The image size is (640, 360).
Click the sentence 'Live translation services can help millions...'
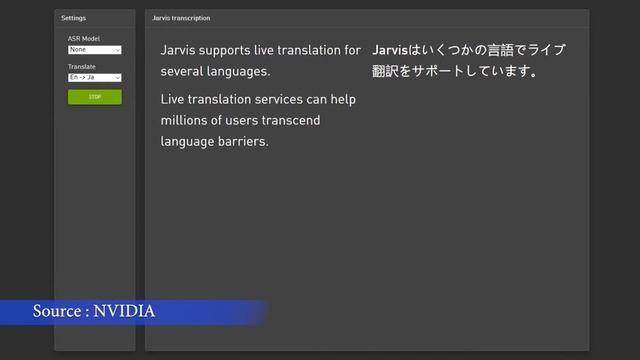pos(258,120)
